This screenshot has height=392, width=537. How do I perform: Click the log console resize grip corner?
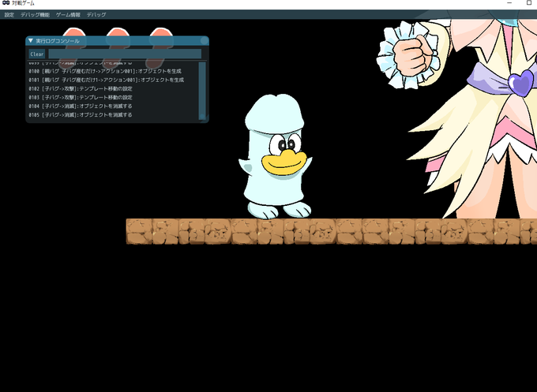[205, 118]
